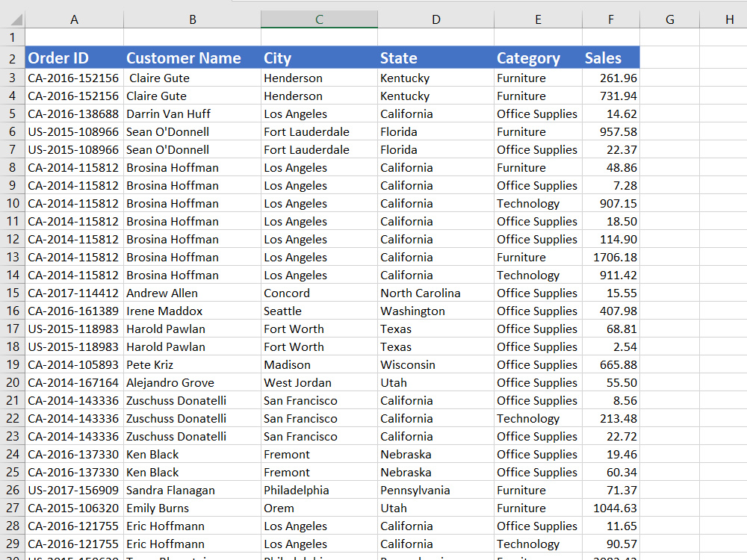Select Fort Worth cell in row 18
This screenshot has height=560, width=747.
click(319, 347)
